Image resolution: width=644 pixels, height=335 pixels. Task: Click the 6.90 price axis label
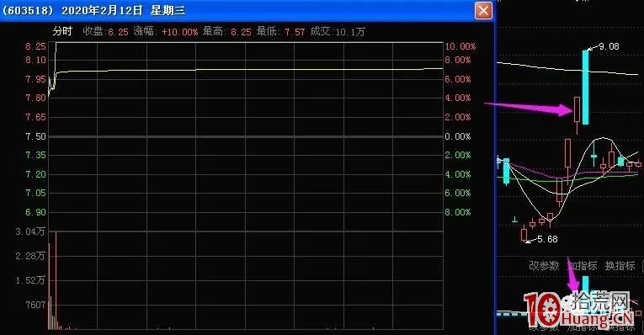tap(35, 212)
